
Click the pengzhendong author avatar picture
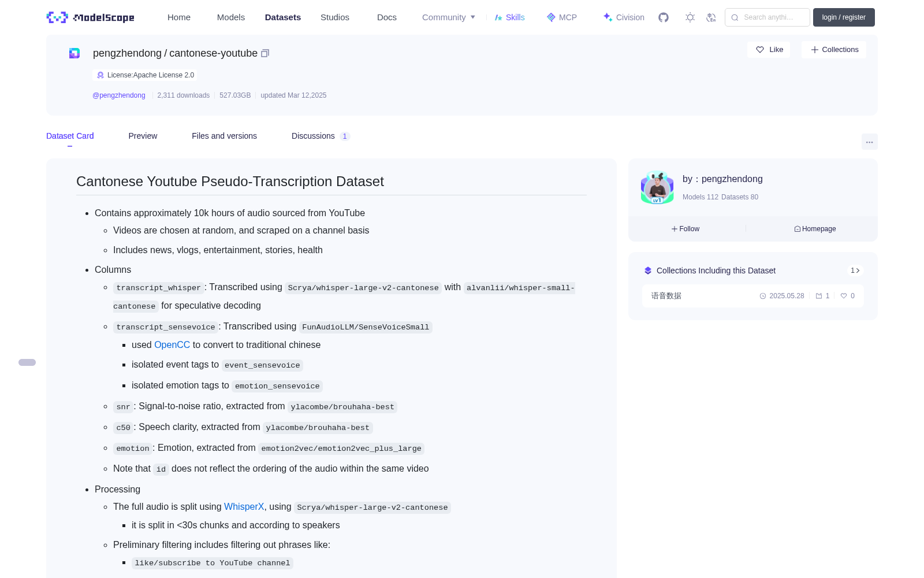point(657,187)
